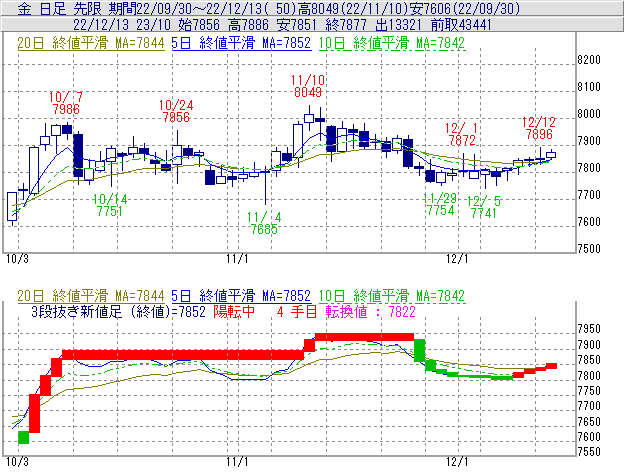Click the closing price 終7877

pyautogui.click(x=346, y=25)
